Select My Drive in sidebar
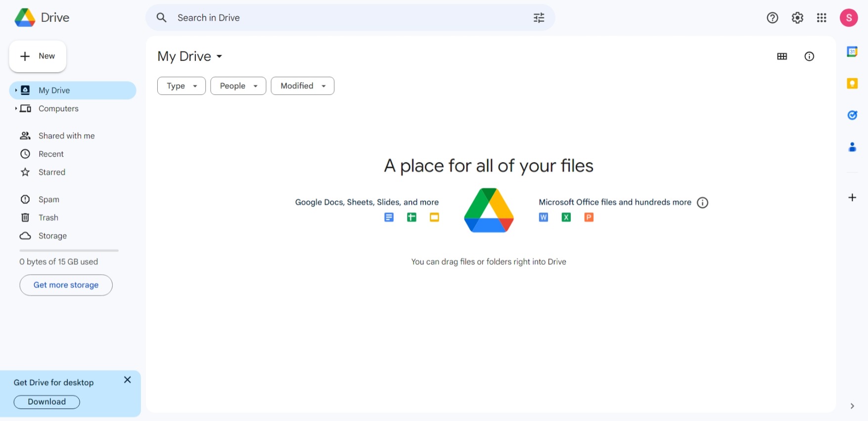868x421 pixels. coord(73,90)
